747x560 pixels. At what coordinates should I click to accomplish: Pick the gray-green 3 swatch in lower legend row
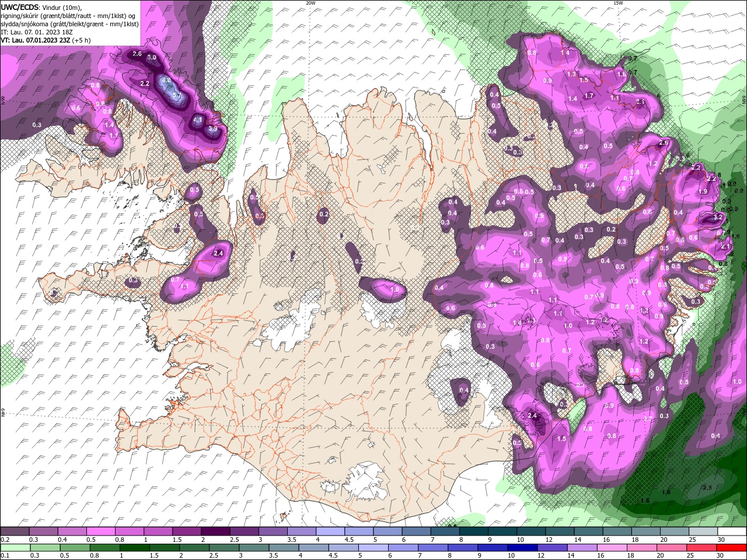254,548
